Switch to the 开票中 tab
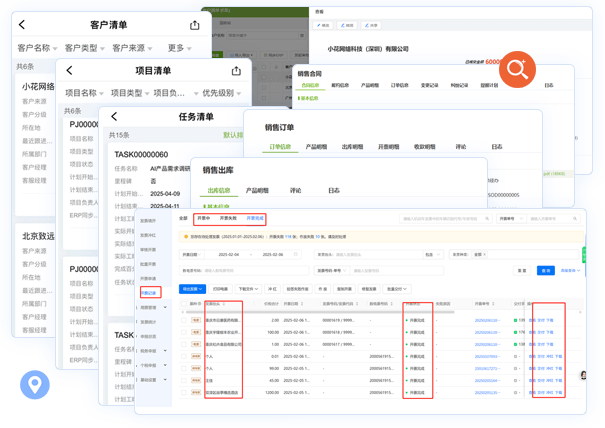Viewport: 605px width, 428px height. tap(204, 218)
